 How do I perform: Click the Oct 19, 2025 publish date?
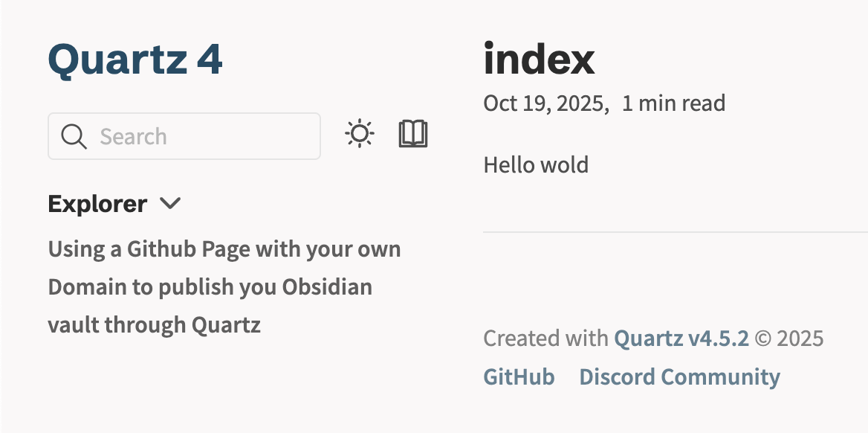pos(545,103)
